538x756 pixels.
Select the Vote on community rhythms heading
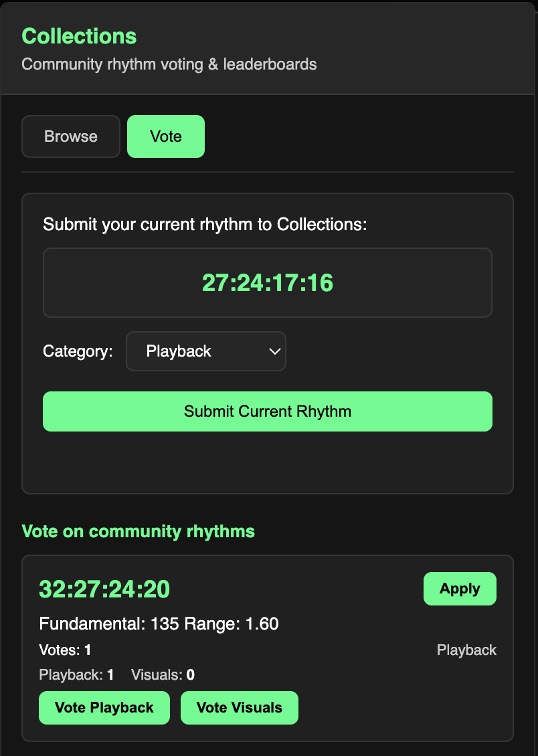click(x=139, y=531)
